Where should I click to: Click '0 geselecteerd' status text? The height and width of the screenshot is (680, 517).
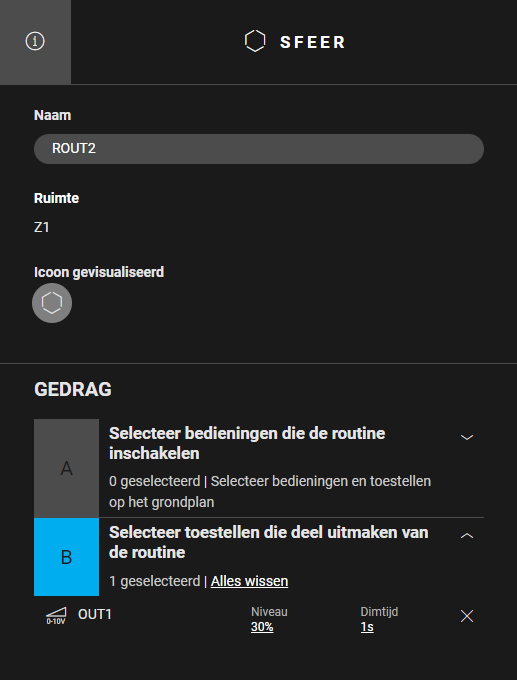[154, 481]
